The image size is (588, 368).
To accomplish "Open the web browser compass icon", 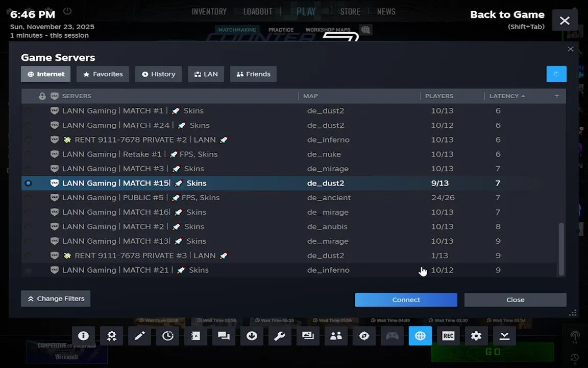I will (364, 336).
